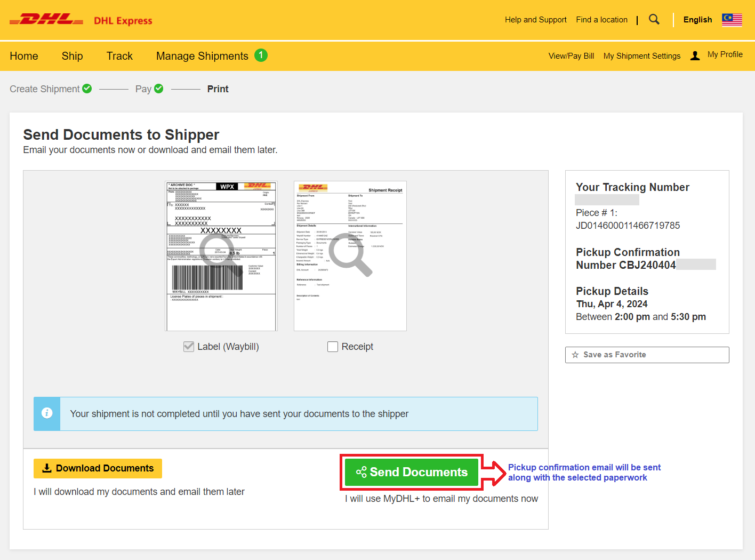Click the Malaysia flag icon
This screenshot has width=755, height=560.
coord(732,20)
